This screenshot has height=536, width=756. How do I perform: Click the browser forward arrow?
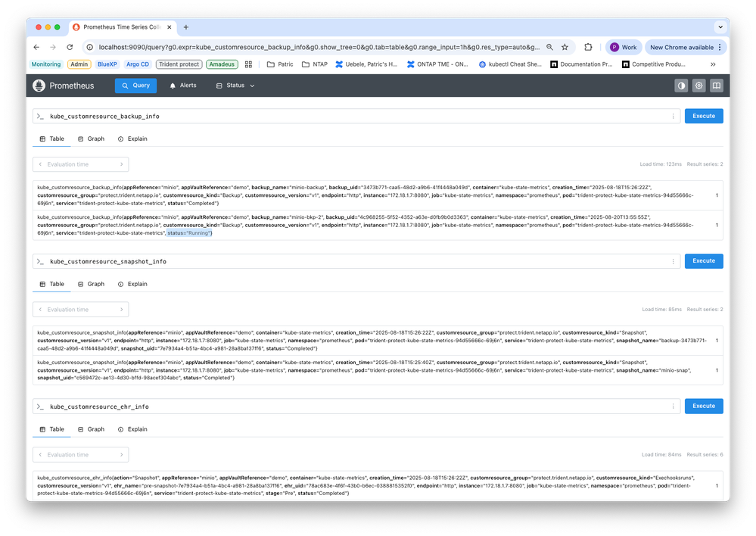pyautogui.click(x=53, y=47)
